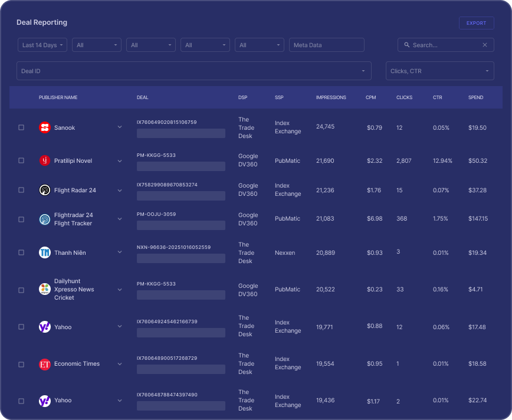The image size is (512, 420).
Task: Tick the Economic Times row checkbox
Action: click(21, 365)
